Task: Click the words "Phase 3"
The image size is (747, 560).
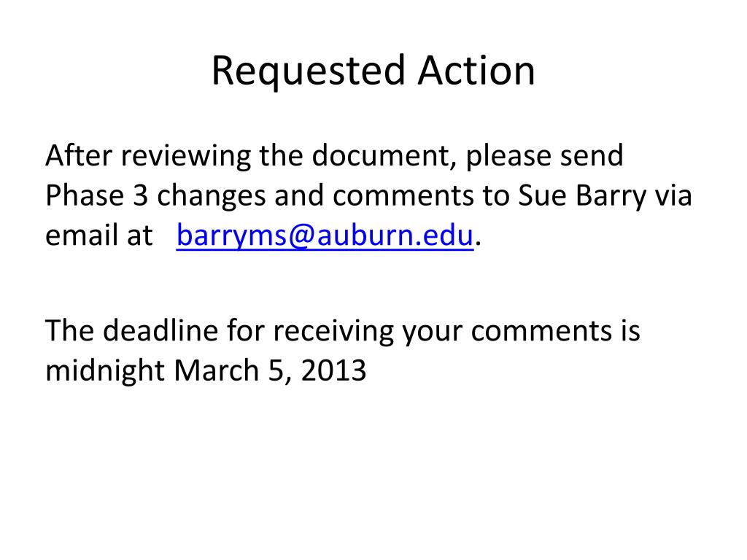Action: click(97, 195)
